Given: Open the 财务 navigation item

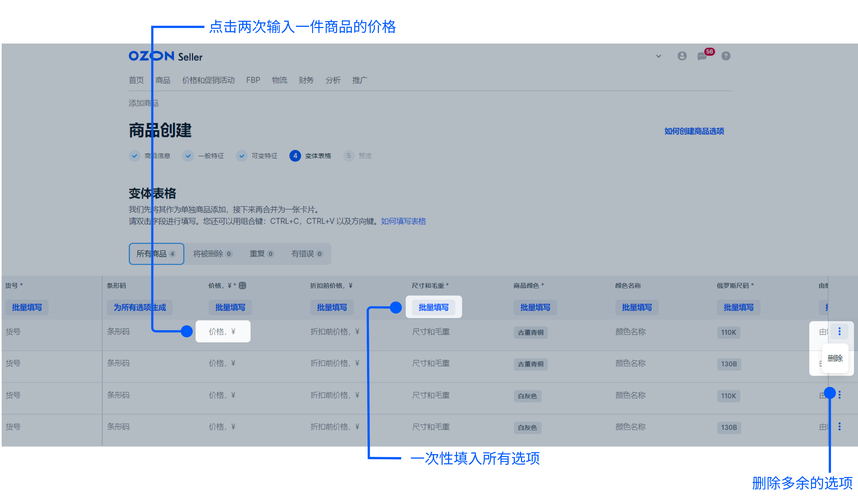Looking at the screenshot, I should (x=306, y=80).
